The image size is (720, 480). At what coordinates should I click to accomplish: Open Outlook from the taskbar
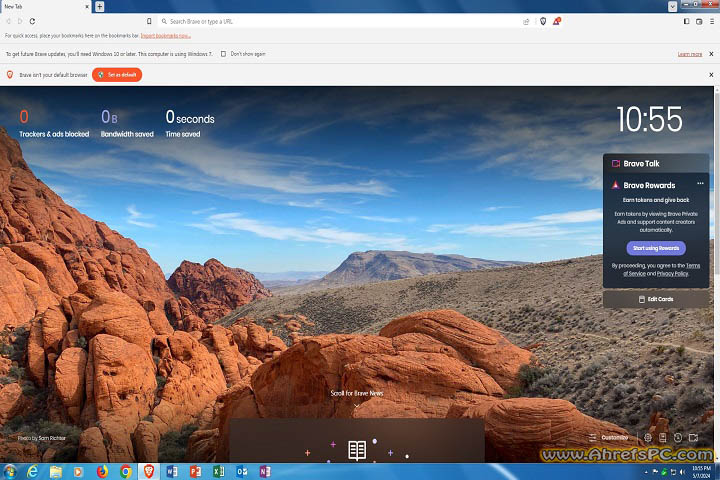242,472
